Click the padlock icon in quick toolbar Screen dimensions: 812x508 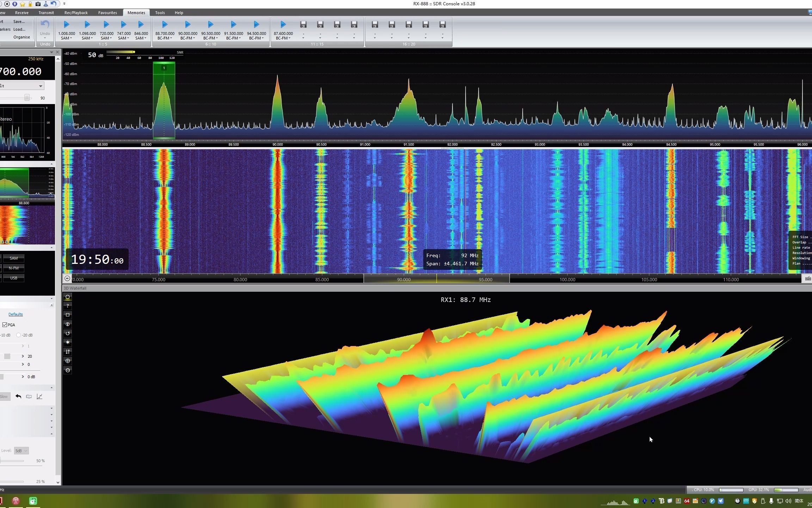[30, 4]
